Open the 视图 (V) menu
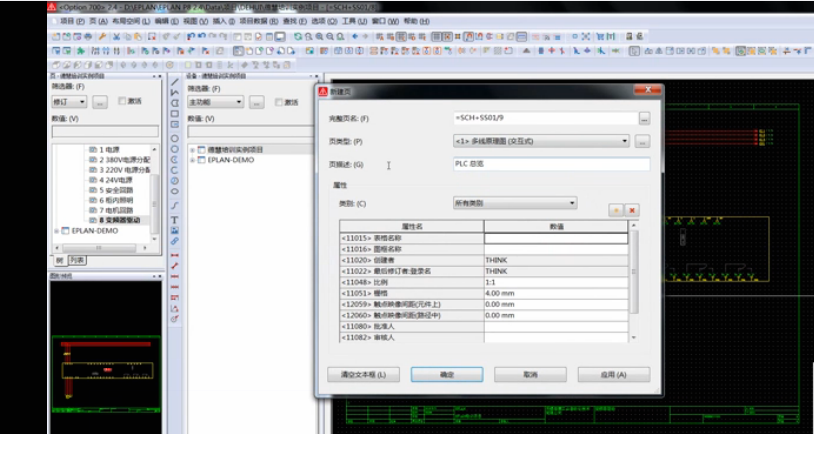The width and height of the screenshot is (814, 457). (x=195, y=21)
